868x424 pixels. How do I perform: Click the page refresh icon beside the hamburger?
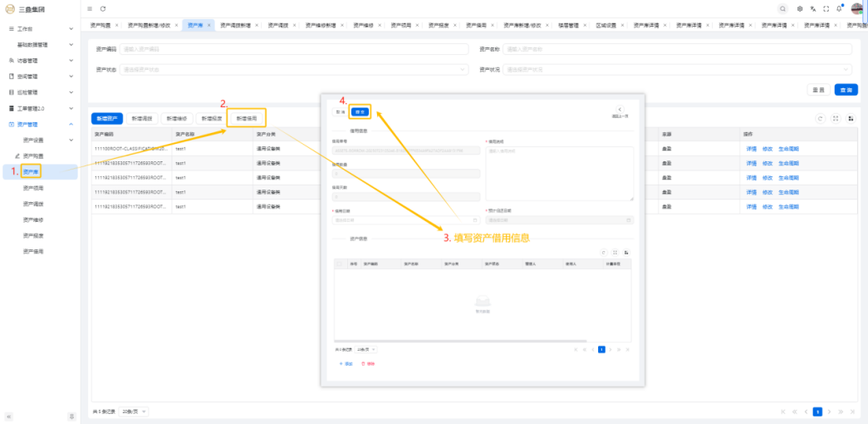[x=102, y=8]
